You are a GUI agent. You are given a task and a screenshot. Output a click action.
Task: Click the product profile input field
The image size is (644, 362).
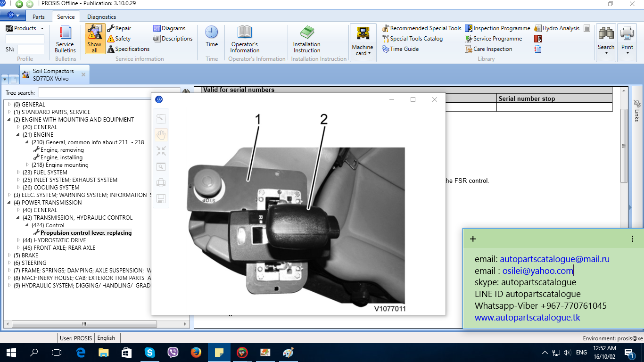coord(25,39)
